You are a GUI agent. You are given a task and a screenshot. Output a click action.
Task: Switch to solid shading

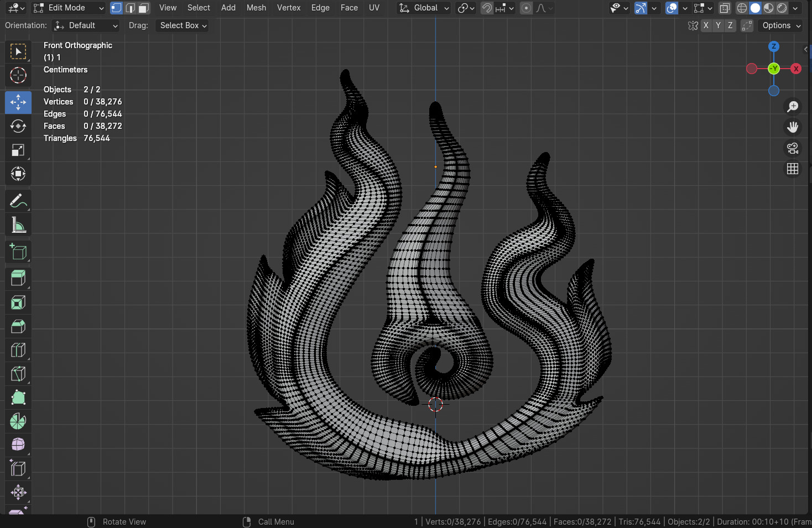(755, 8)
